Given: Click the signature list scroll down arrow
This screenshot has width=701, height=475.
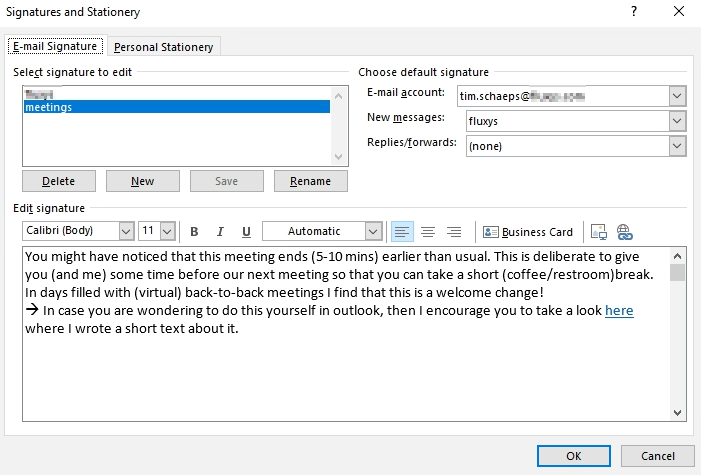Looking at the screenshot, I should [x=338, y=157].
